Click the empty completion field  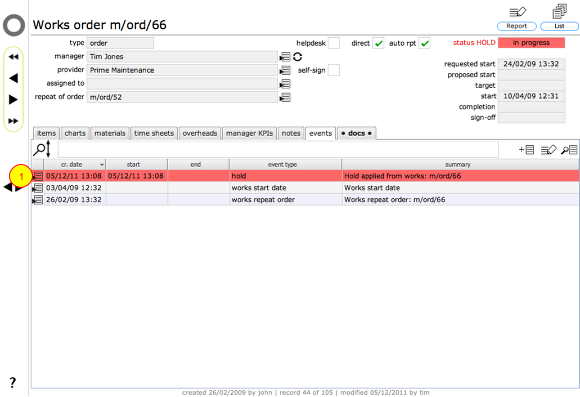point(531,107)
